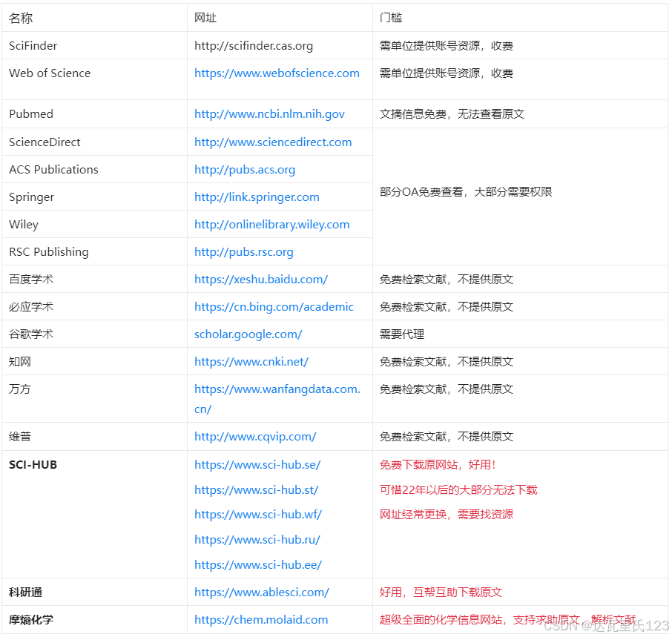This screenshot has height=637, width=672.
Task: Select the SciFinder name cell
Action: 94,45
